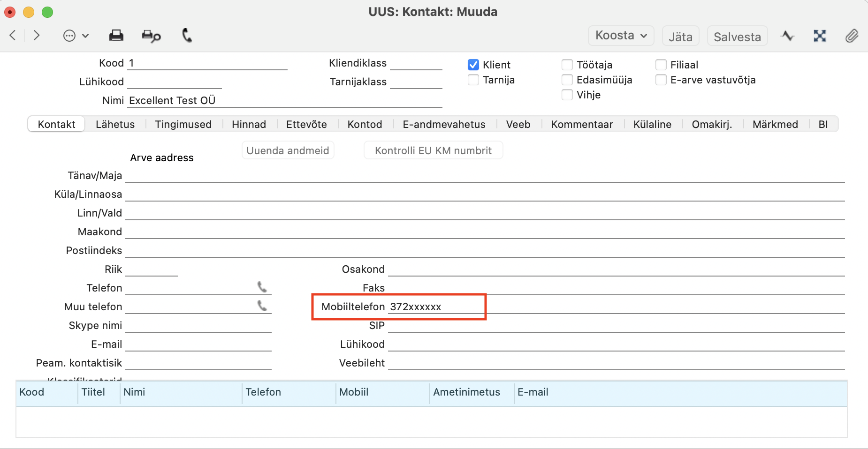The height and width of the screenshot is (449, 868).
Task: Click the top Lühikood input field
Action: coord(174,82)
